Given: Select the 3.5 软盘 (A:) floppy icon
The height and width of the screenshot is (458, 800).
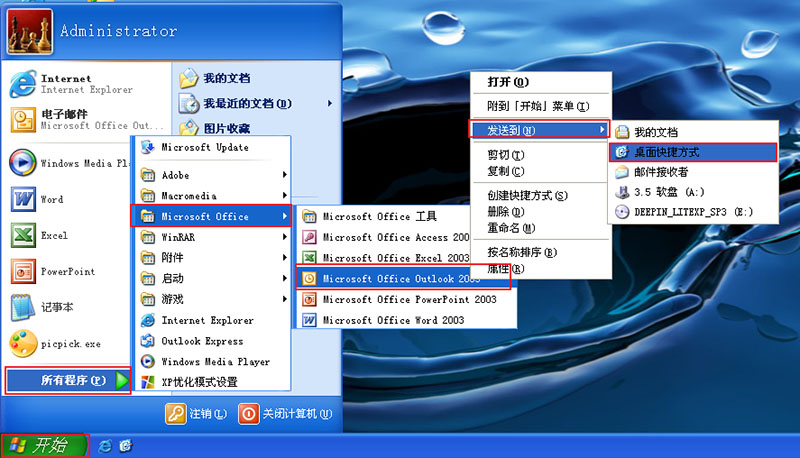Looking at the screenshot, I should (622, 192).
